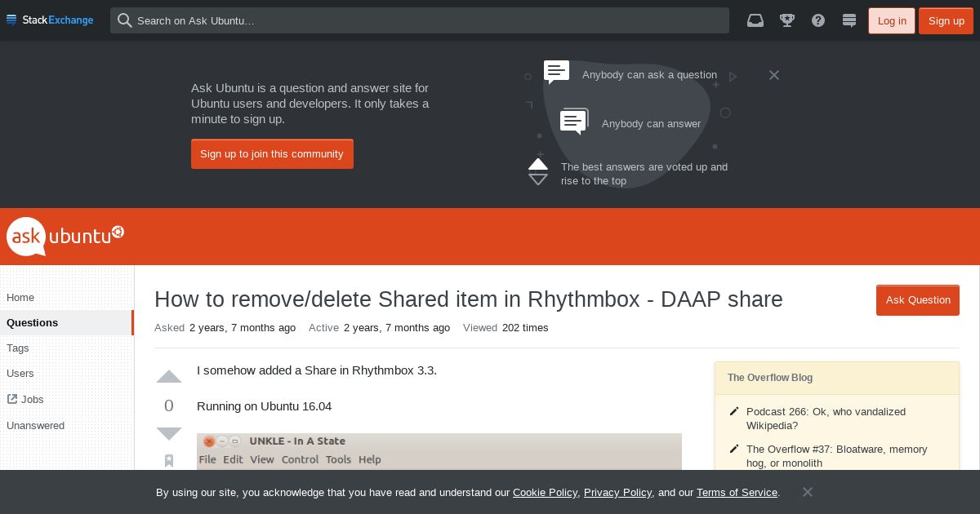Click the Sign up button
Viewport: 980px width, 514px height.
(946, 20)
